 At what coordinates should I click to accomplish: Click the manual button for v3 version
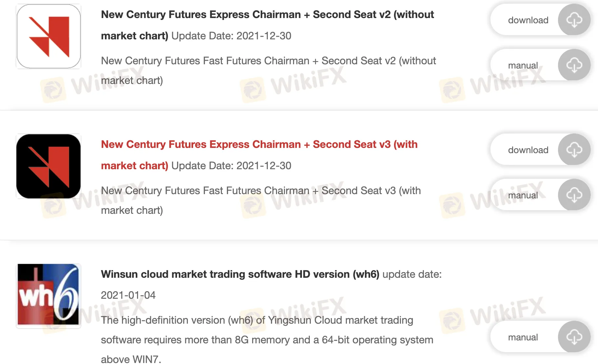(523, 194)
